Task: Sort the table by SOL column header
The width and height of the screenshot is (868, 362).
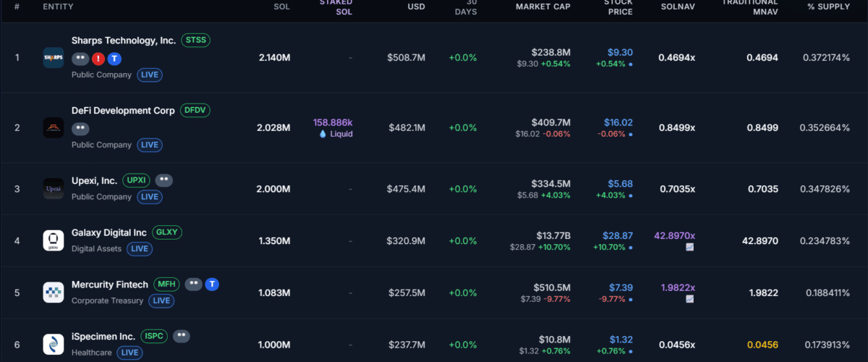Action: tap(282, 7)
